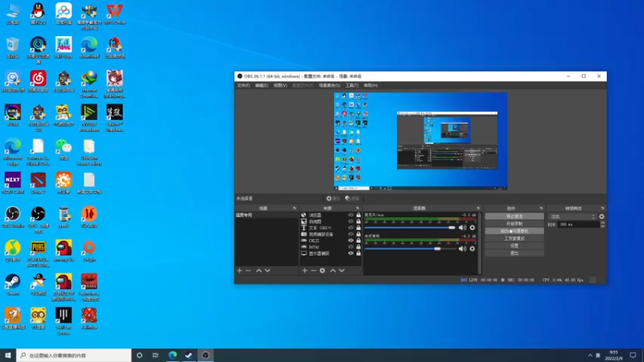The height and width of the screenshot is (362, 644).
Task: Add a source with the Sources plus icon
Action: pos(305,270)
